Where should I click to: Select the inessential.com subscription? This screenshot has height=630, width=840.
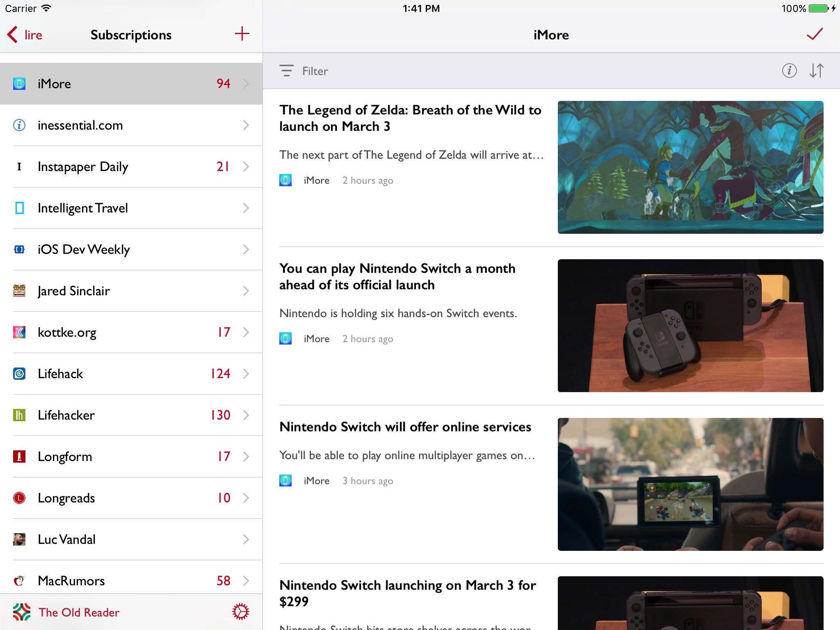(131, 125)
